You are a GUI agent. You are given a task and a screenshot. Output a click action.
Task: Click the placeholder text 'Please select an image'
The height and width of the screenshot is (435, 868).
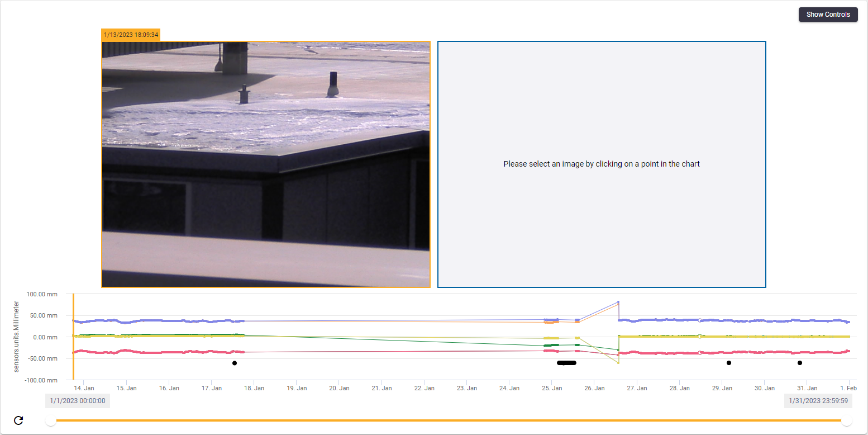602,164
